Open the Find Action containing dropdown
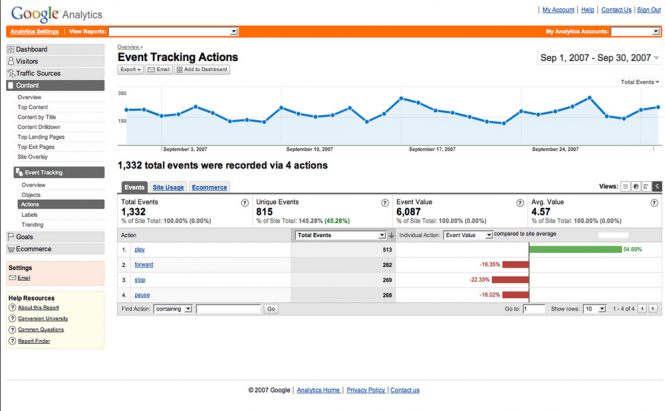This screenshot has width=665, height=411. pos(173,309)
